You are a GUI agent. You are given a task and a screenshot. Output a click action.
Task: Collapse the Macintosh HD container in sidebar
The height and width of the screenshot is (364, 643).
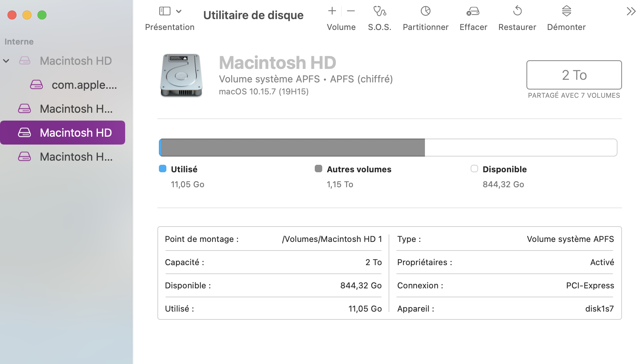[6, 61]
